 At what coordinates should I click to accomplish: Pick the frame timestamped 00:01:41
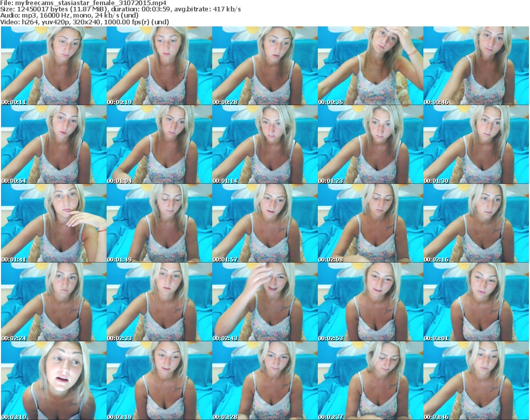coord(54,223)
